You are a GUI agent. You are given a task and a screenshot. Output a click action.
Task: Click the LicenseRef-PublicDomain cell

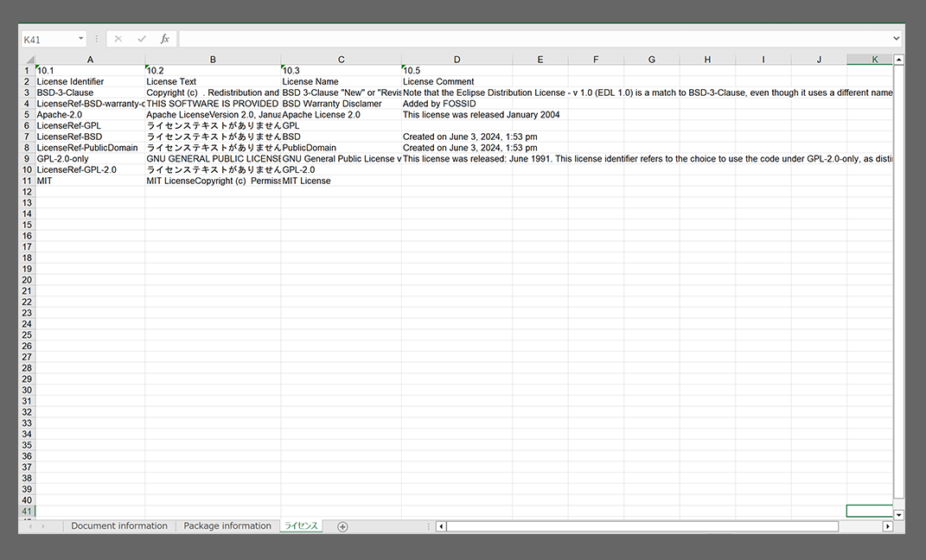[90, 148]
